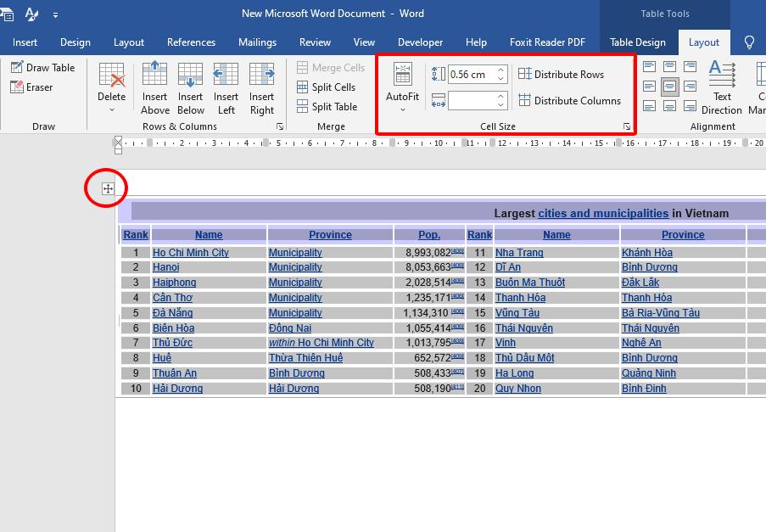Click the Split Table button

click(327, 107)
